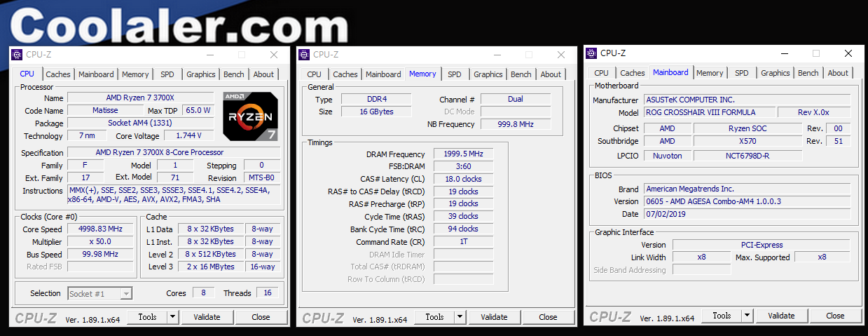Screen dimensions: 868x336
Task: Open the Bench tab in the leftmost CPU window
Action: coord(234,74)
